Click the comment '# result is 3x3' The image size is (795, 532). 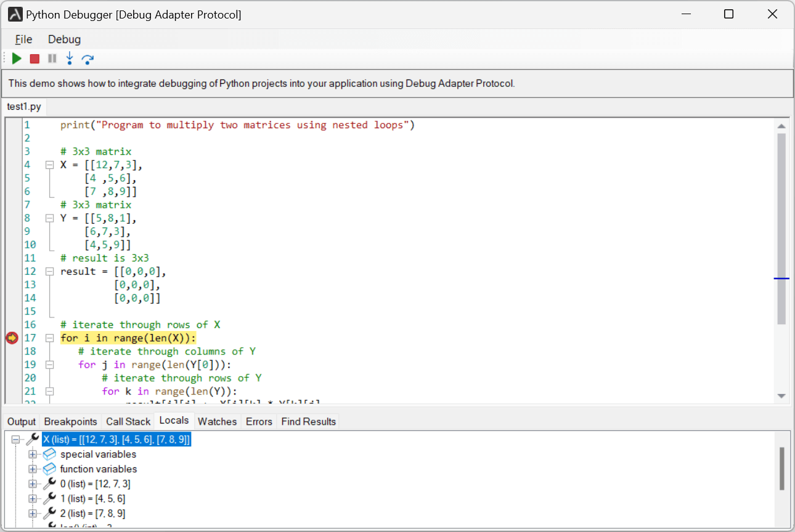point(105,258)
